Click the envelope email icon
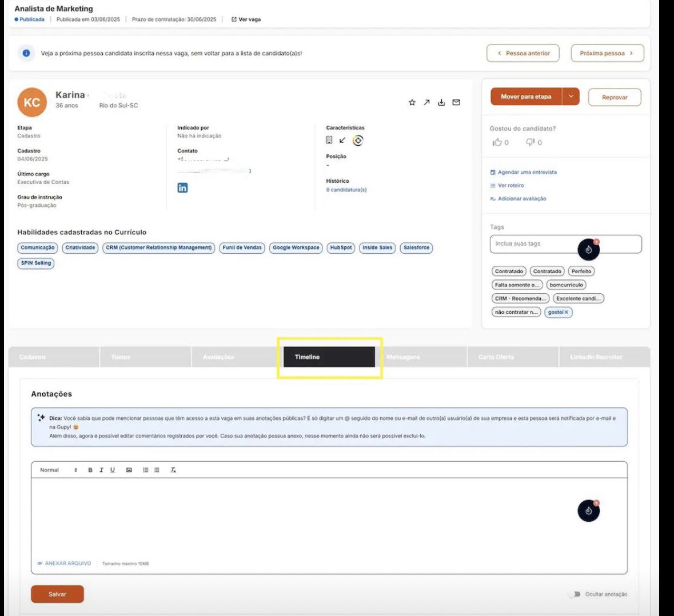Screen dimensions: 674x616 pyautogui.click(x=456, y=103)
